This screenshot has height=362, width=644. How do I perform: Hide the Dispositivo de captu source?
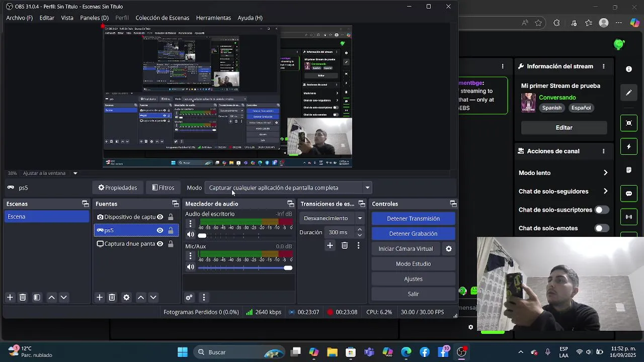tap(160, 217)
